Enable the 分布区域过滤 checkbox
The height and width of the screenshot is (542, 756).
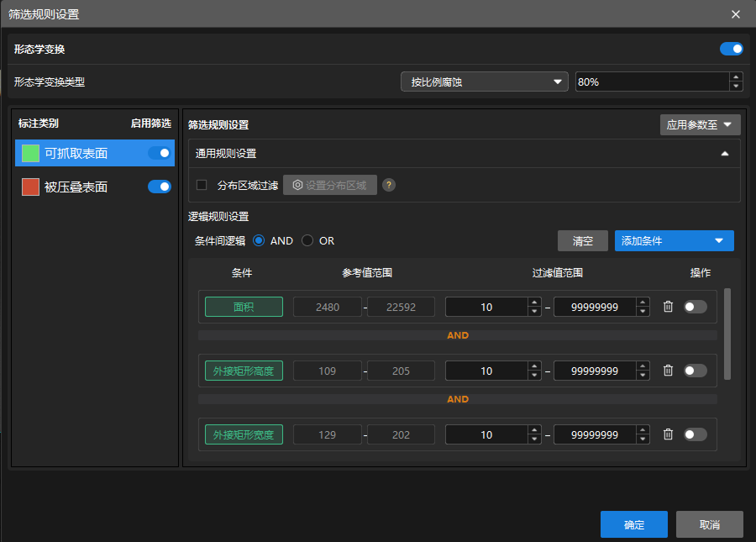(x=202, y=185)
